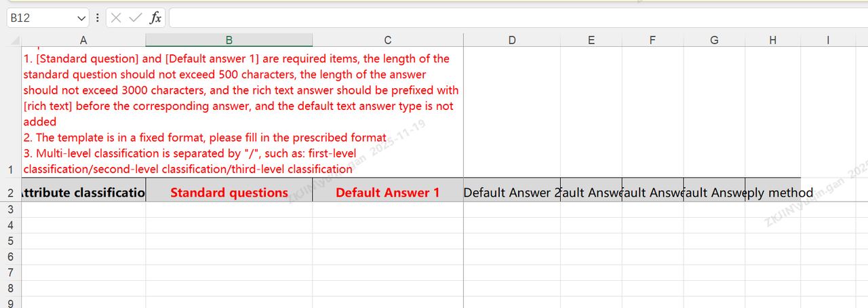The height and width of the screenshot is (308, 868).
Task: Select column D header
Action: [x=511, y=41]
